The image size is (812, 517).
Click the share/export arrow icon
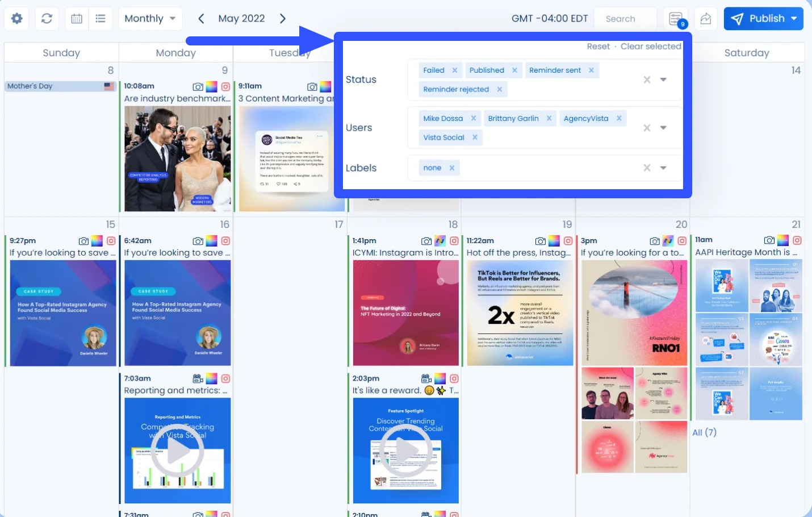[706, 18]
